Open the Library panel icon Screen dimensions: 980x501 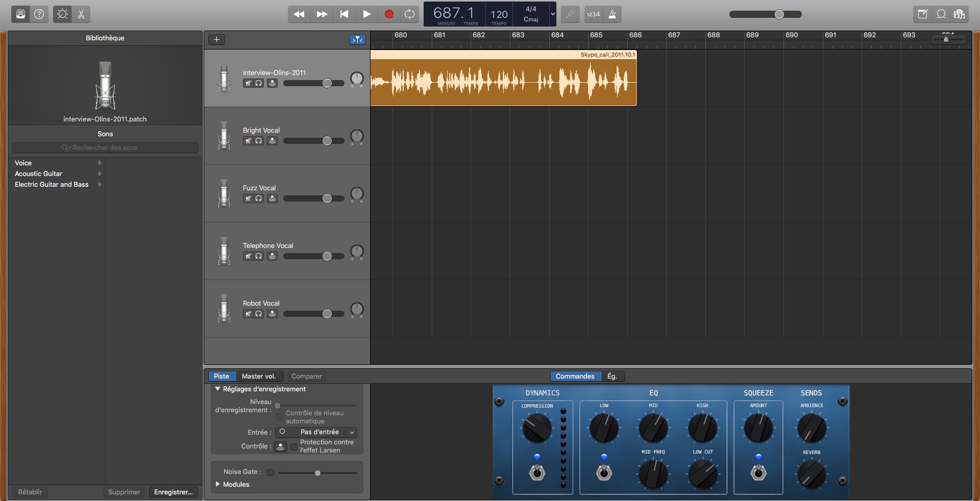click(x=20, y=14)
